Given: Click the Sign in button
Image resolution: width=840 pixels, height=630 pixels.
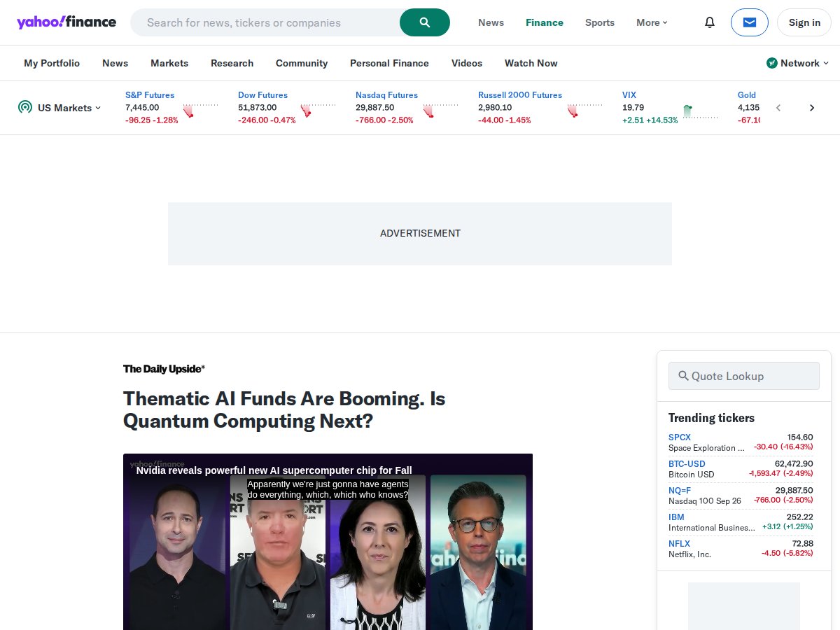Looking at the screenshot, I should pyautogui.click(x=804, y=22).
